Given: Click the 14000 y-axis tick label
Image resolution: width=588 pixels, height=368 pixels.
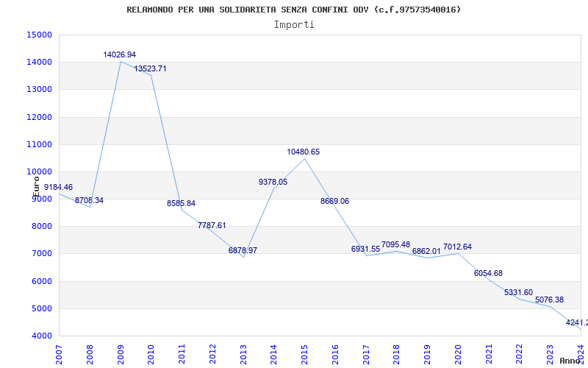Looking at the screenshot, I should (39, 63).
